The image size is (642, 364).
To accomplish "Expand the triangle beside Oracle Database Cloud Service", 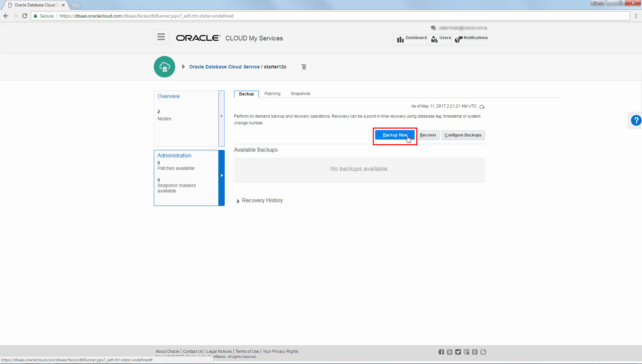I will pyautogui.click(x=183, y=67).
